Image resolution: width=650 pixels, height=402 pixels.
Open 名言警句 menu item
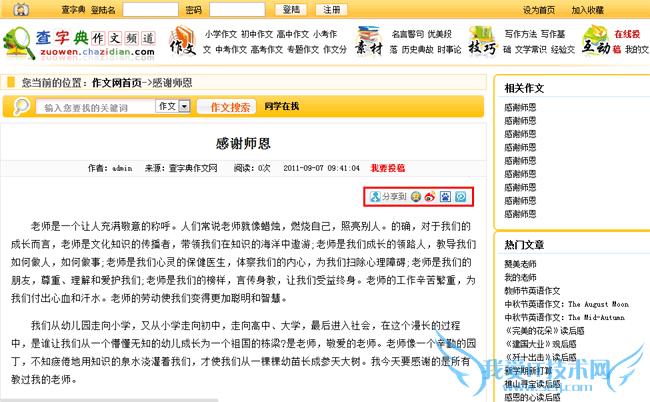click(x=408, y=34)
